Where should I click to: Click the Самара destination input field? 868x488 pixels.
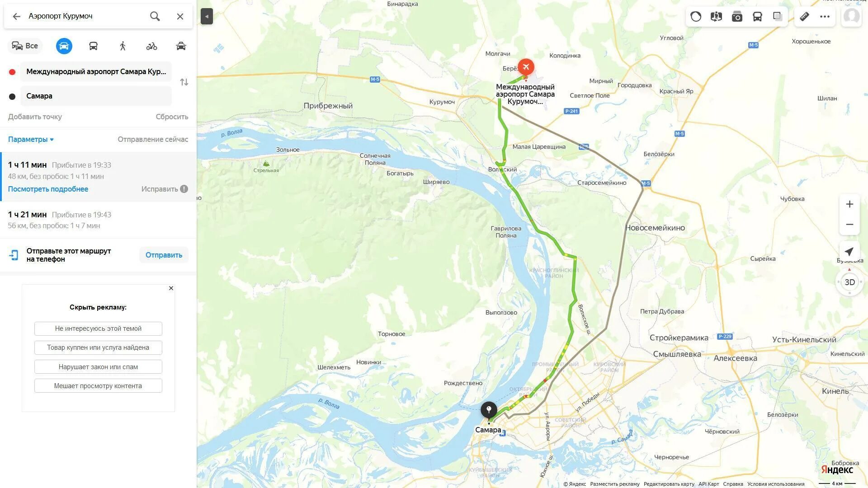coord(96,96)
